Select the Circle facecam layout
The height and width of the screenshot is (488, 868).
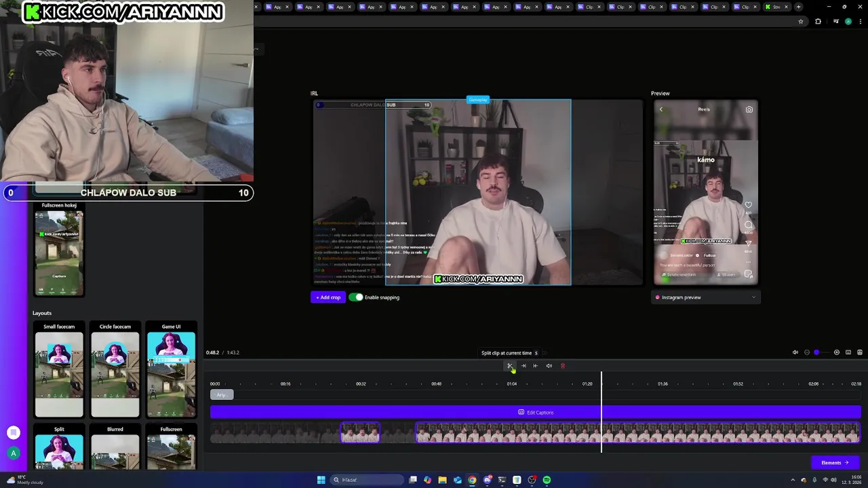[115, 370]
